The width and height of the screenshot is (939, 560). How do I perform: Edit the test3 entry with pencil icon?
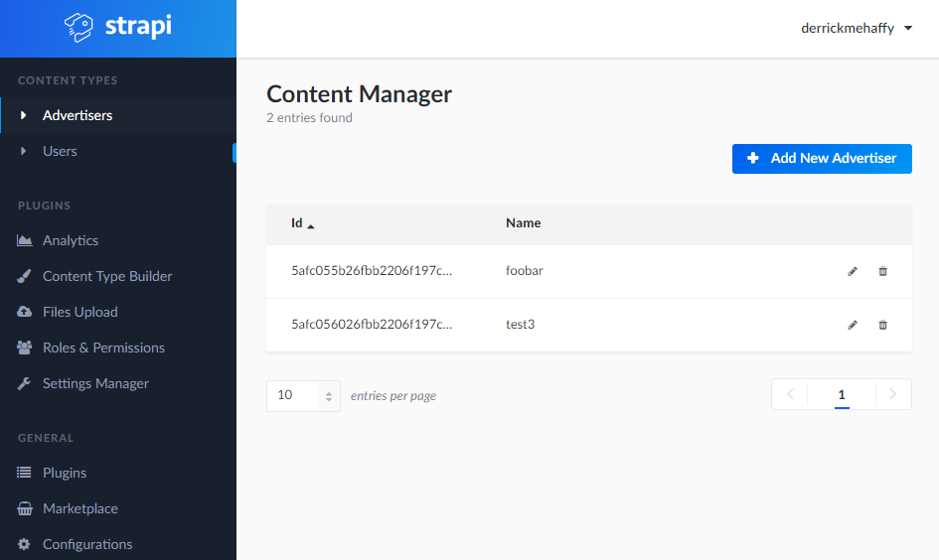853,325
